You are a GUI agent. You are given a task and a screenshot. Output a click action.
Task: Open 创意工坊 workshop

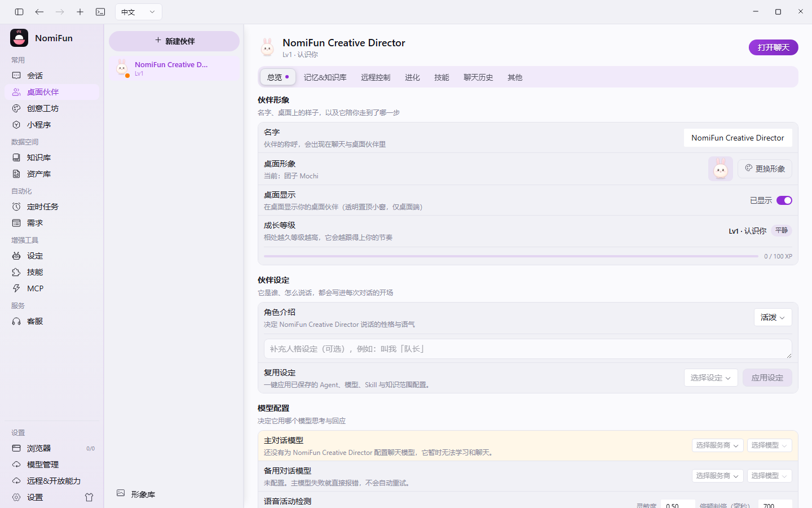click(52, 108)
